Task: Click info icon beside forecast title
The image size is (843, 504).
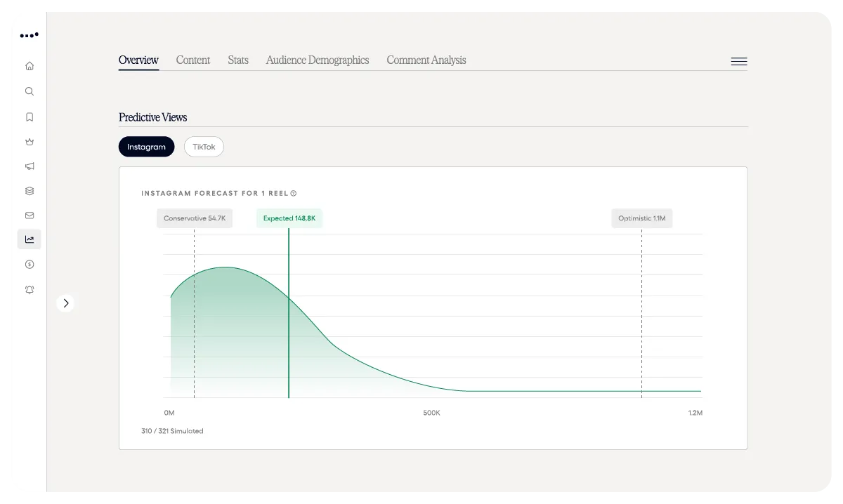Action: coord(294,193)
